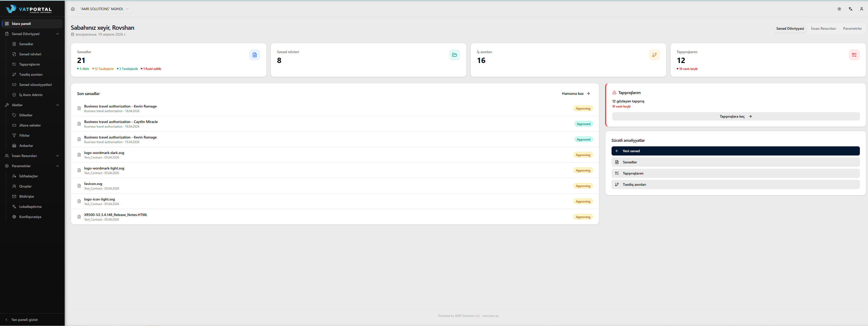Click the blue document icon on Sənədlər card
868x326 pixels.
tap(254, 55)
